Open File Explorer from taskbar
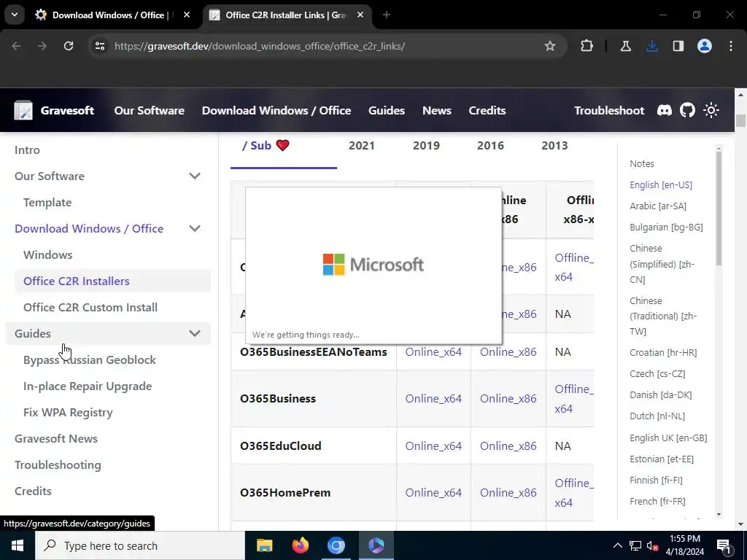747x560 pixels. point(264,545)
